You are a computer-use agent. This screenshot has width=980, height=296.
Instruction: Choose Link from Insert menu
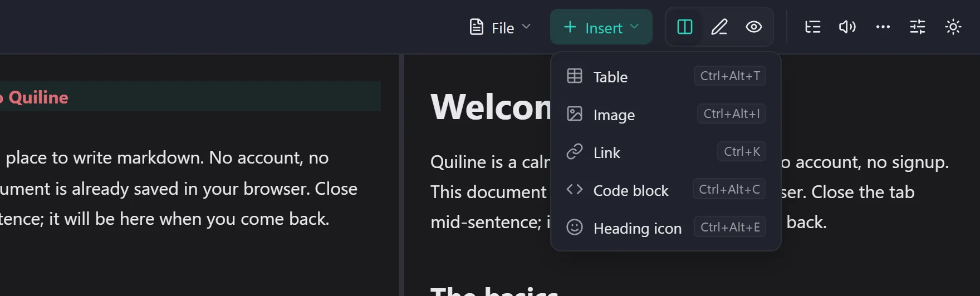[665, 152]
